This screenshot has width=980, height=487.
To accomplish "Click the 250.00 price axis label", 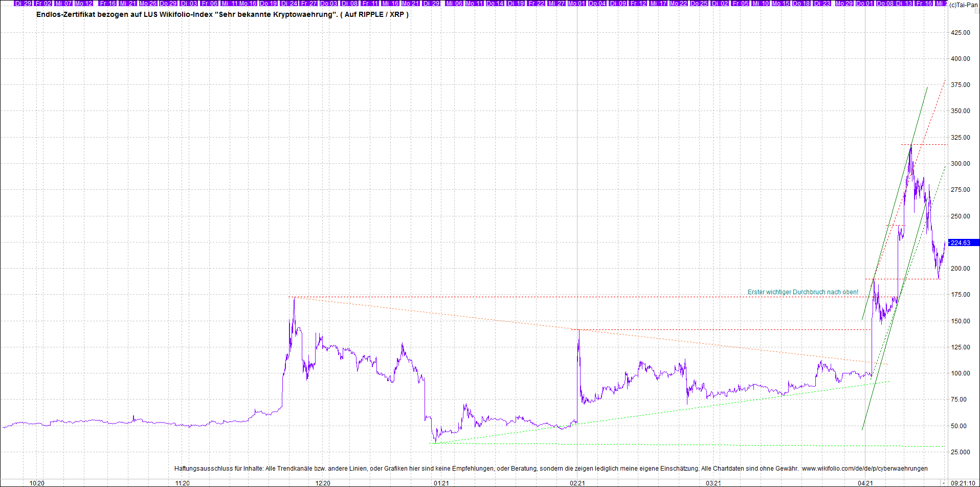I will click(960, 216).
